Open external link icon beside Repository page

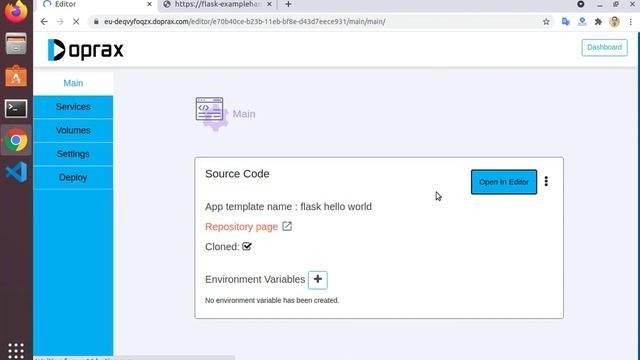coord(287,226)
